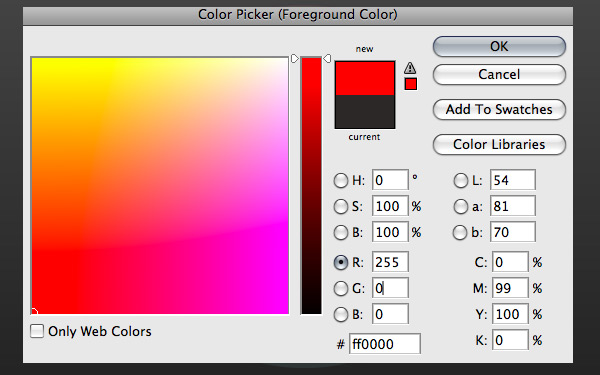Click the b field showing 70
600x375 pixels.
[512, 232]
